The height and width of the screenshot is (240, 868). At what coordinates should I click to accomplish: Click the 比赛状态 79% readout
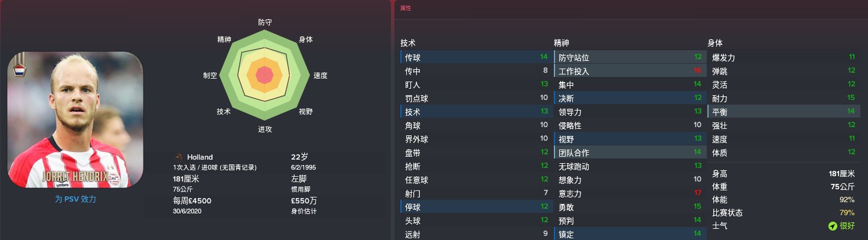(x=784, y=213)
